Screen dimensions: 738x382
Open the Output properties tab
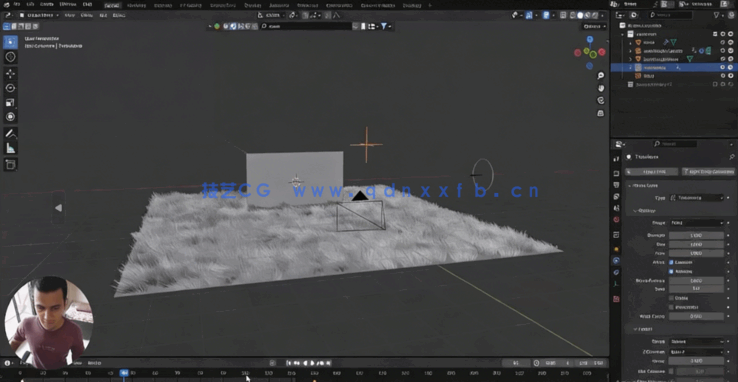click(617, 185)
